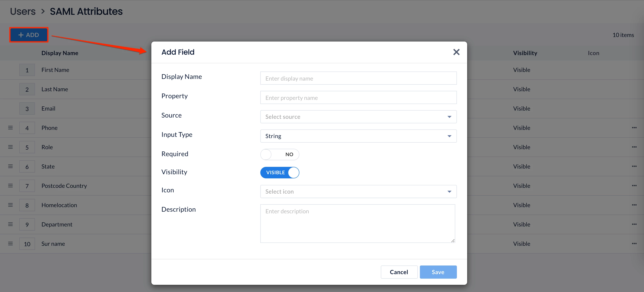Open the Input Type String dropdown
This screenshot has width=644, height=292.
[x=358, y=136]
